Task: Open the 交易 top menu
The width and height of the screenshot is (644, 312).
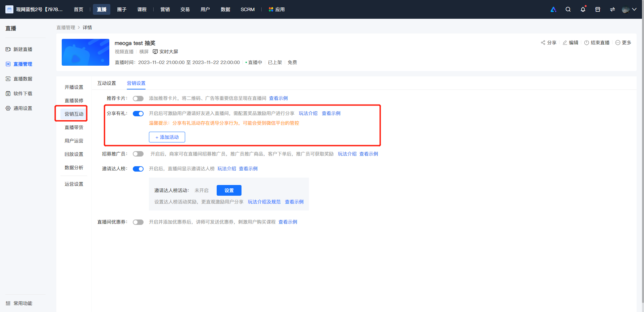Action: [x=185, y=9]
